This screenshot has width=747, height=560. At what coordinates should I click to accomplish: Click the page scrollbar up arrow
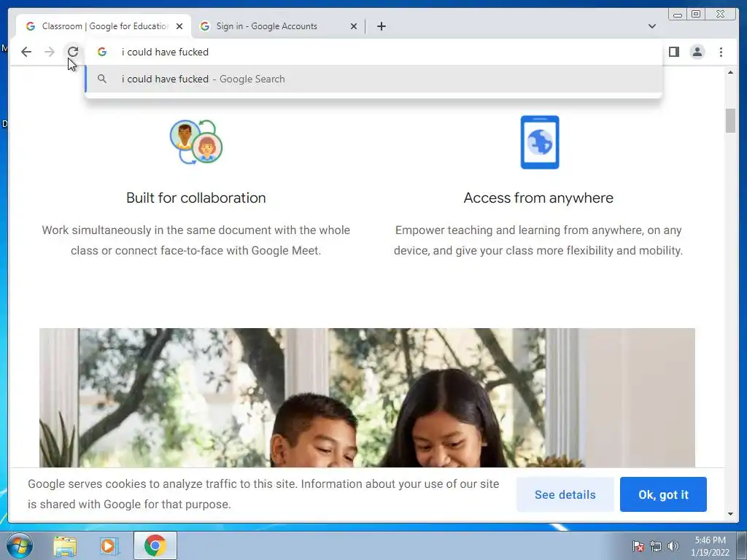pos(730,72)
